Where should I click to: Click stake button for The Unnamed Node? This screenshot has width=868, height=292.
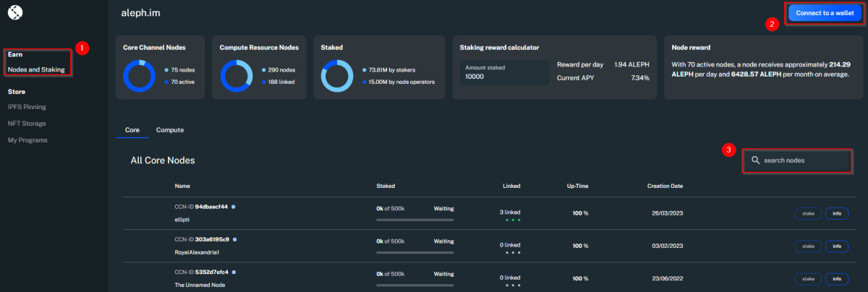coord(808,279)
